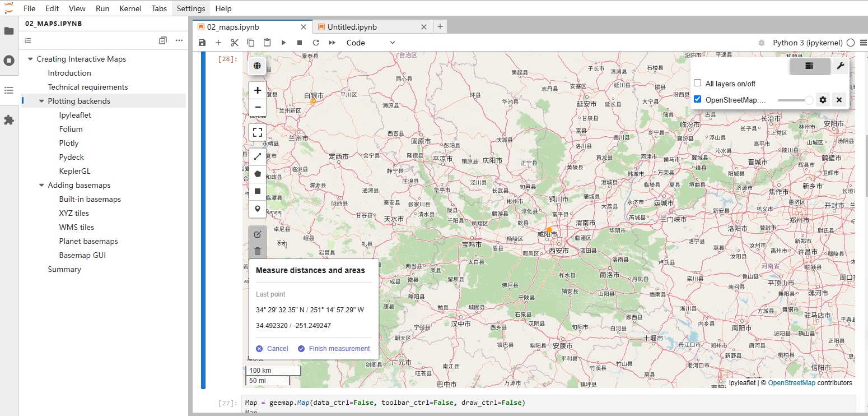Click Finish measurement link
Screen dimensions: 868x416
coord(334,349)
